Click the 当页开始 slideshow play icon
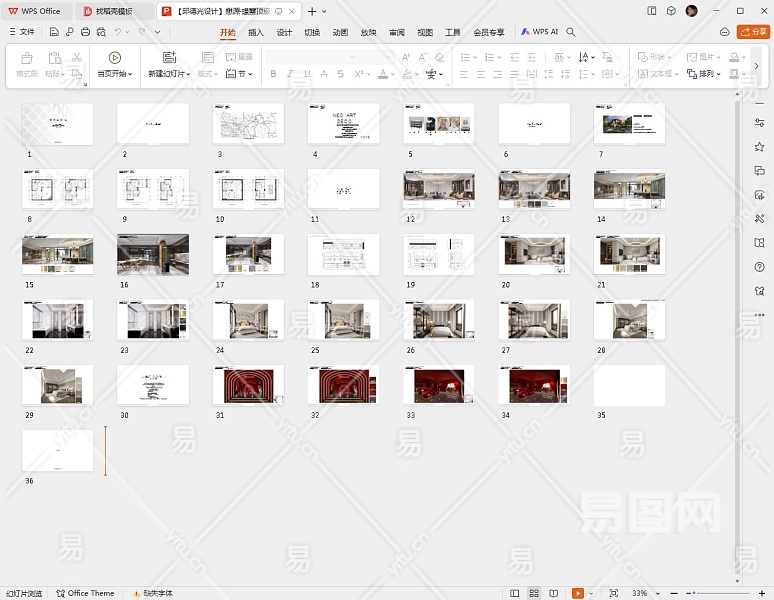The height and width of the screenshot is (600, 774). click(114, 58)
